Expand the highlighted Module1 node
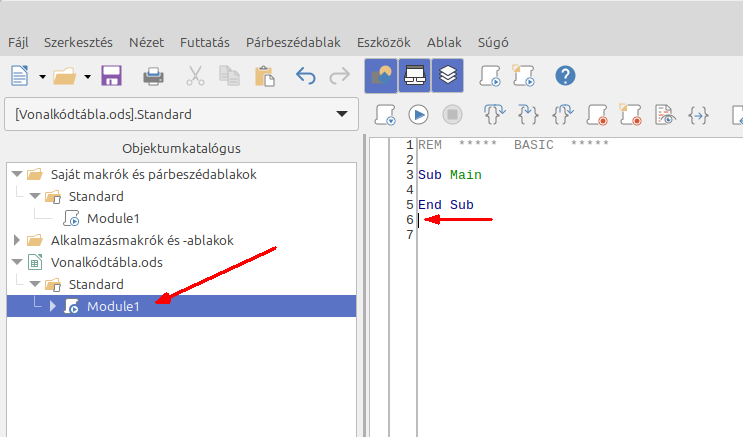 coord(53,306)
